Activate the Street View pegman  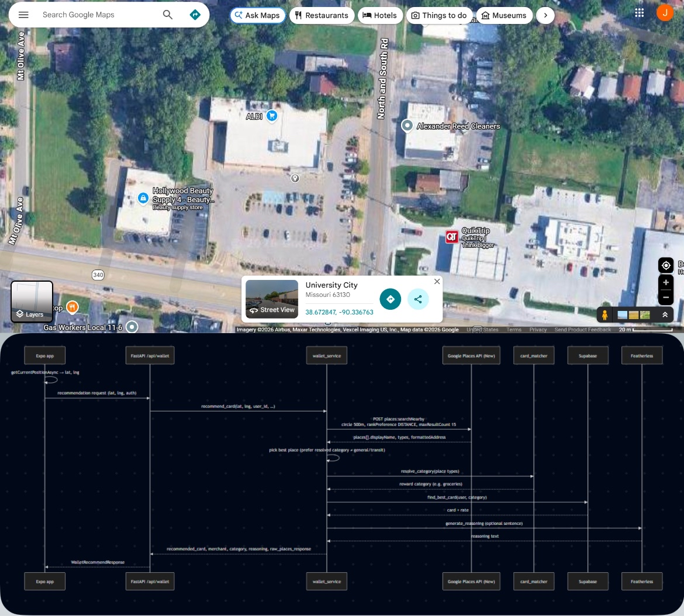[604, 315]
